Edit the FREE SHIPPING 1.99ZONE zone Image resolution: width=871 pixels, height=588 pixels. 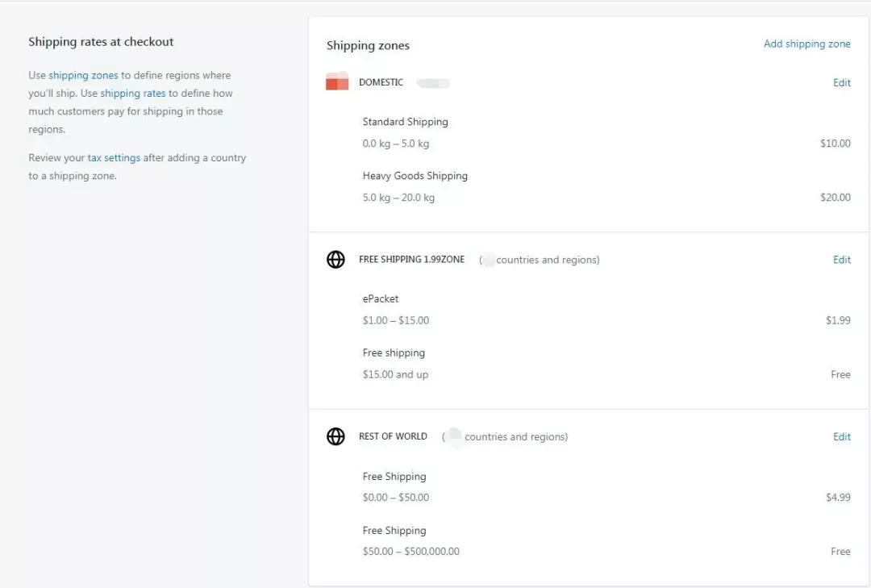(x=841, y=260)
